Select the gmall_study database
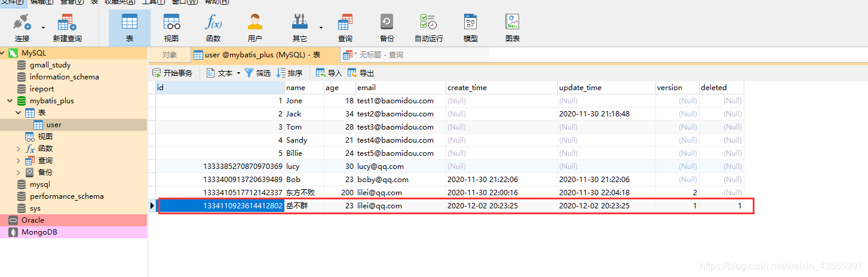The image size is (868, 277). [50, 65]
